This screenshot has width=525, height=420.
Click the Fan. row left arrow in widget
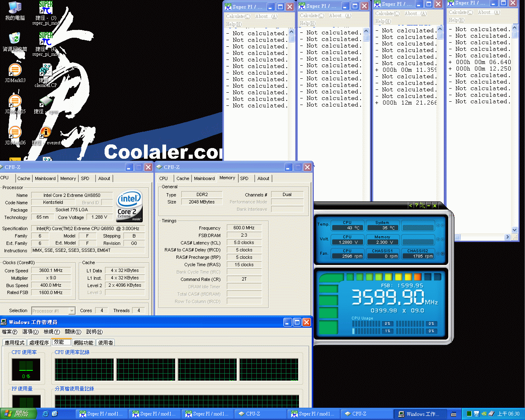[438, 253]
